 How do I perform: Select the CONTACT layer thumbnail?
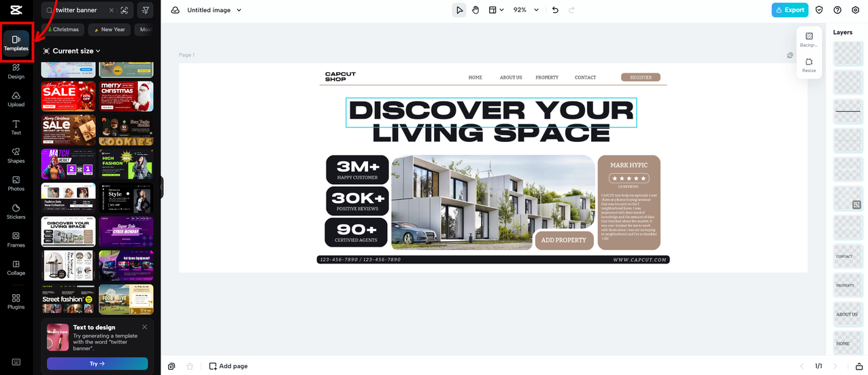click(x=848, y=257)
